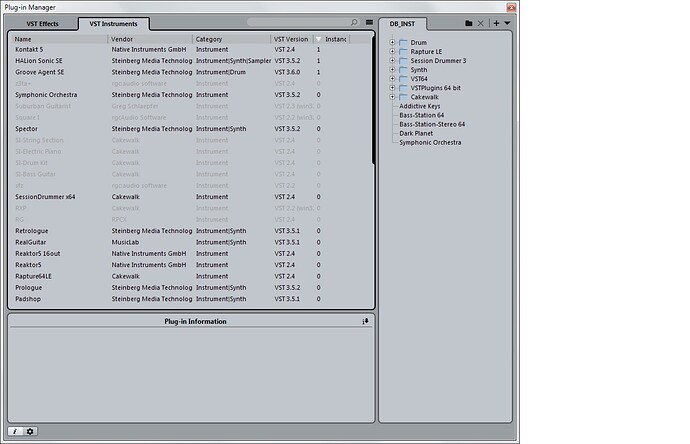The width and height of the screenshot is (690, 444).
Task: Select the RealGuitar plug-in row
Action: (x=190, y=242)
